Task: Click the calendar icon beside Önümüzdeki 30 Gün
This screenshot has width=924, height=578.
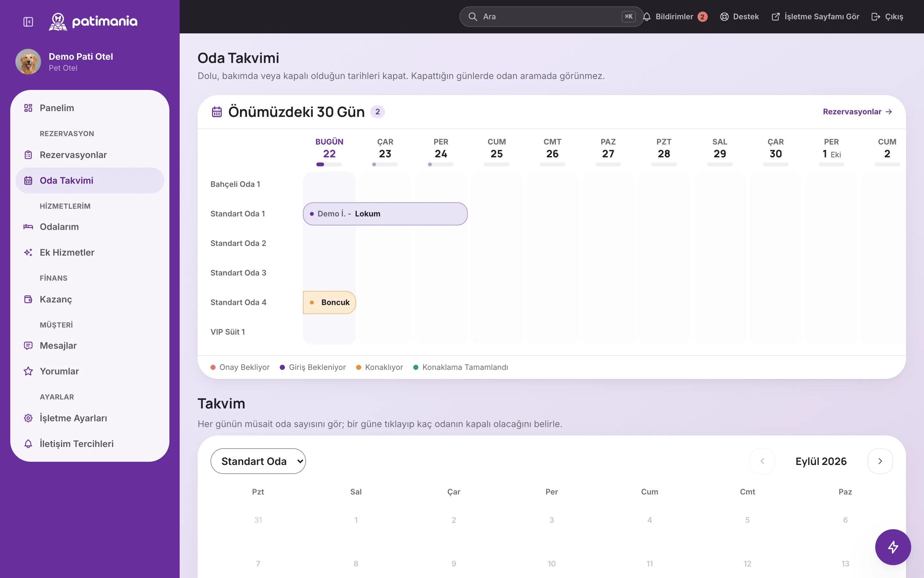Action: [x=217, y=112]
